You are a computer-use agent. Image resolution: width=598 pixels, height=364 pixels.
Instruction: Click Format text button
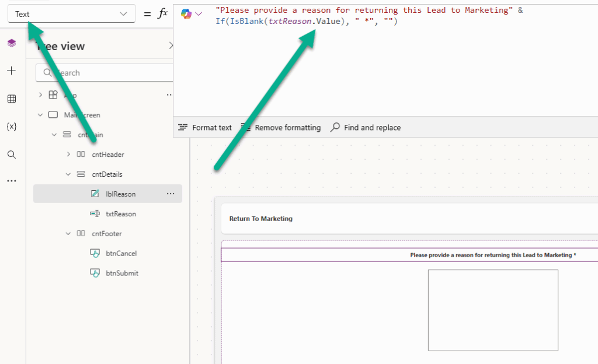pos(205,128)
